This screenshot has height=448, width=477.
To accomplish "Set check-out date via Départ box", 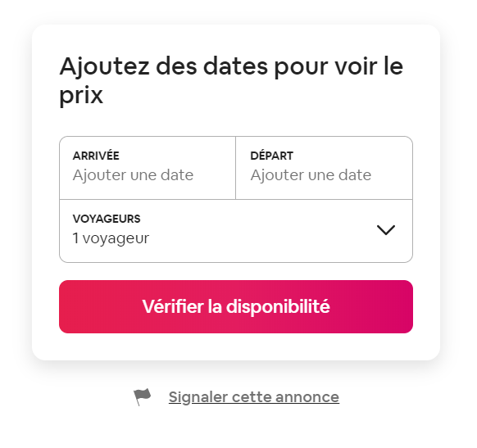I will [325, 168].
